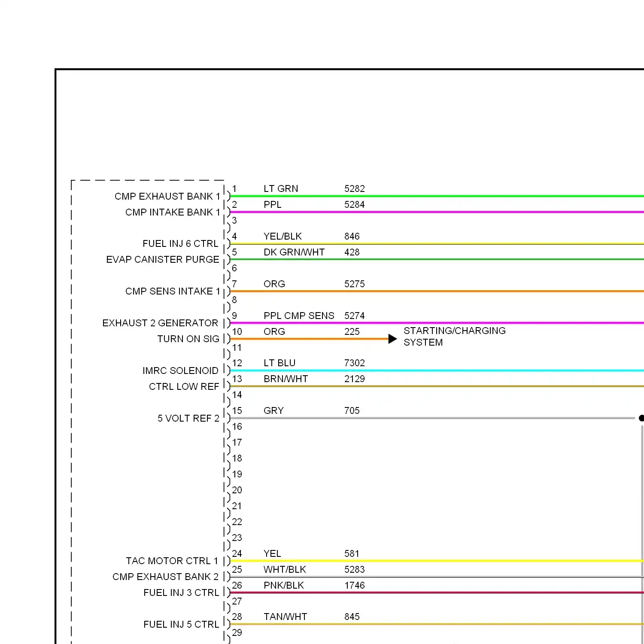Click connector pin number 21
The height and width of the screenshot is (644, 644).
click(237, 506)
